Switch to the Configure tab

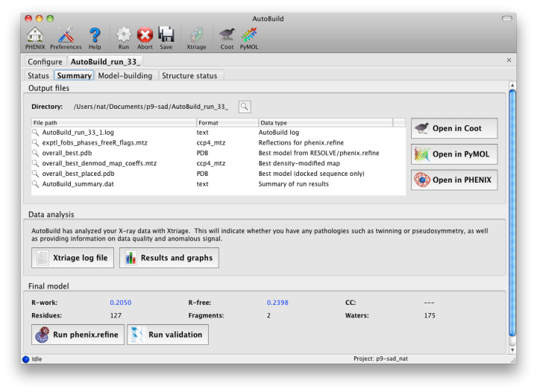pos(45,61)
